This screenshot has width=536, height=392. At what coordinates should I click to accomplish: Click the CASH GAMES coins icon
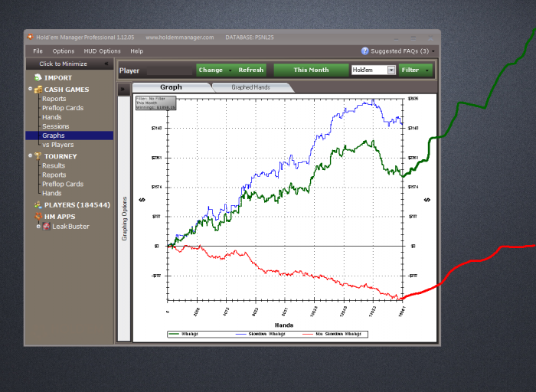38,90
